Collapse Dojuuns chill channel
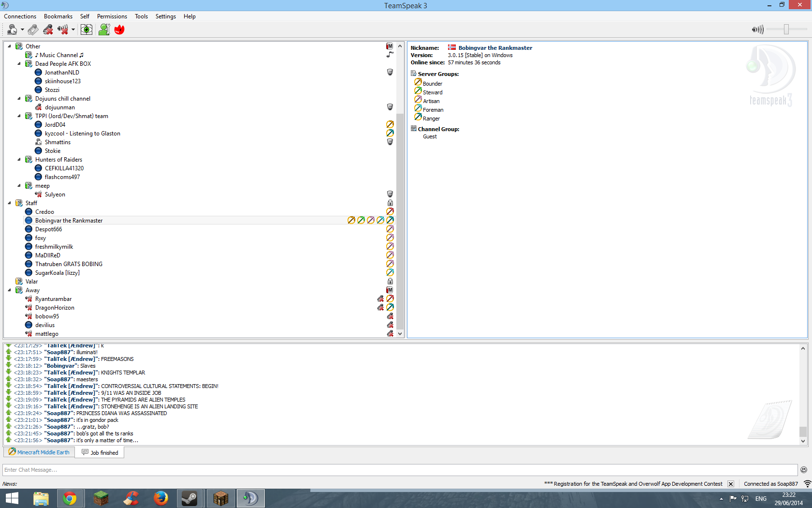The width and height of the screenshot is (812, 508). [x=19, y=99]
